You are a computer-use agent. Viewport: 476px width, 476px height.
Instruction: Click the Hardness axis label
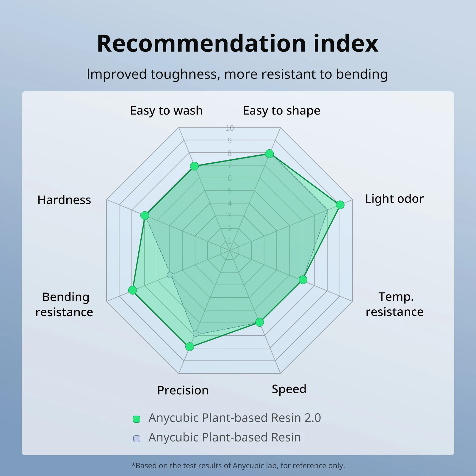coord(64,200)
